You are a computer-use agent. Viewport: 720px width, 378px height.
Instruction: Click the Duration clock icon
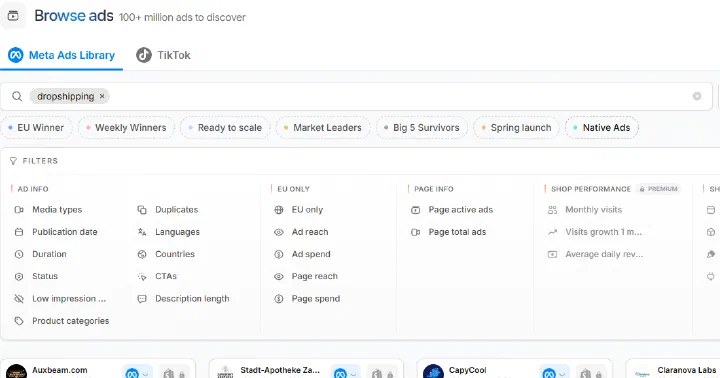(x=19, y=254)
